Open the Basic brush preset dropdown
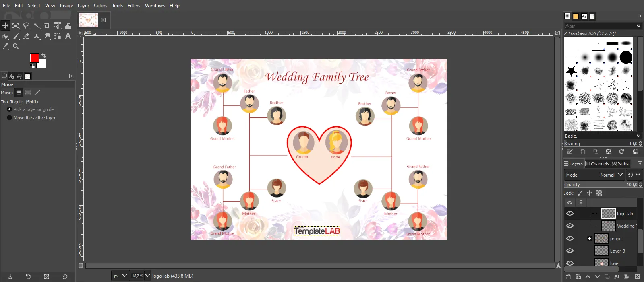The width and height of the screenshot is (644, 282). [603, 136]
